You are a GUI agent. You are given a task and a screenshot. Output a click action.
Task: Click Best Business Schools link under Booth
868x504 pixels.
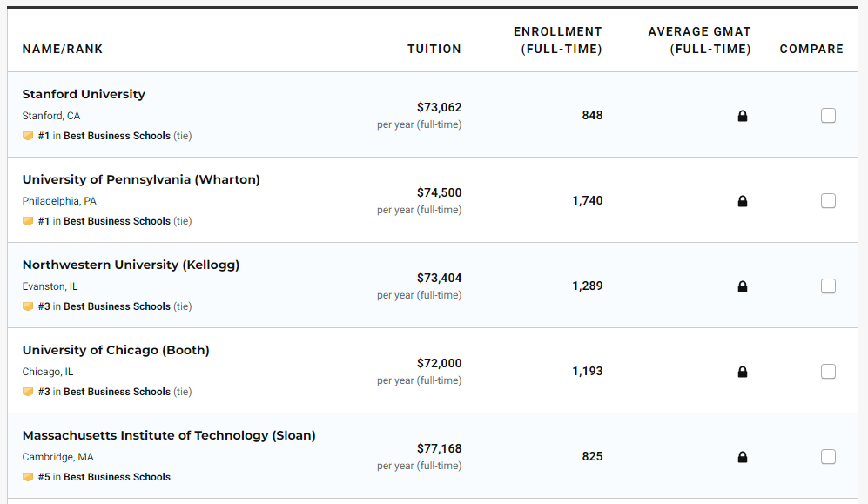click(117, 392)
